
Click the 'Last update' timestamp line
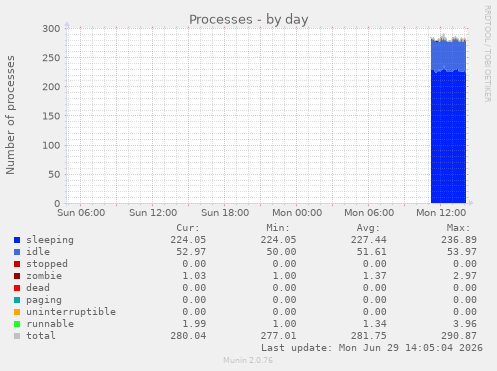point(372,348)
